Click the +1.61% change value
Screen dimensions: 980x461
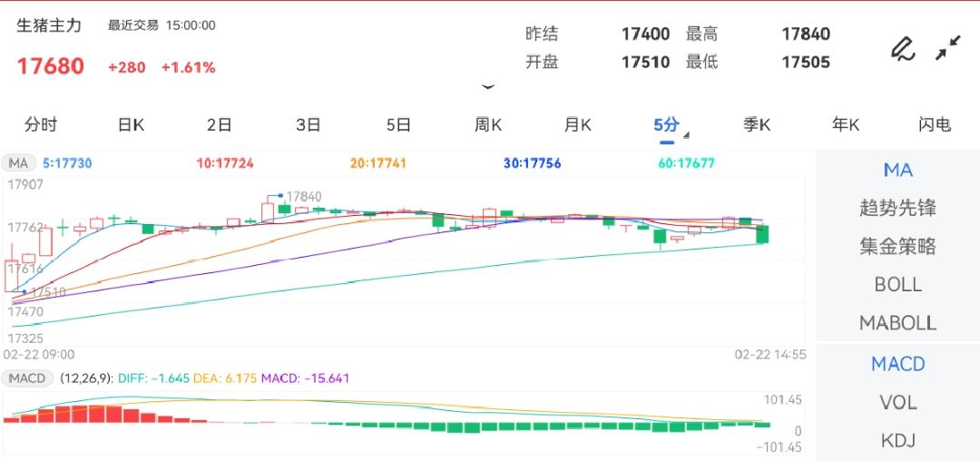(x=188, y=67)
